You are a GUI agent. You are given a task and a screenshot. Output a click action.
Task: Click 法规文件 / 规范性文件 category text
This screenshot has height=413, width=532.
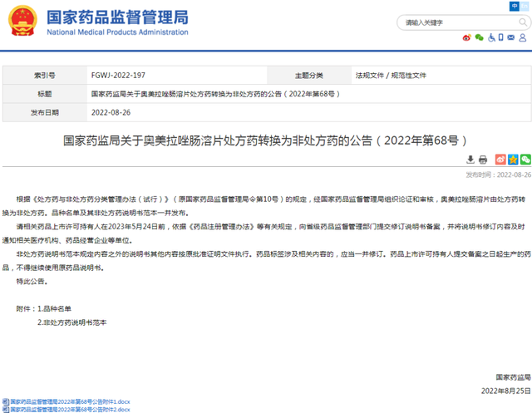point(391,76)
